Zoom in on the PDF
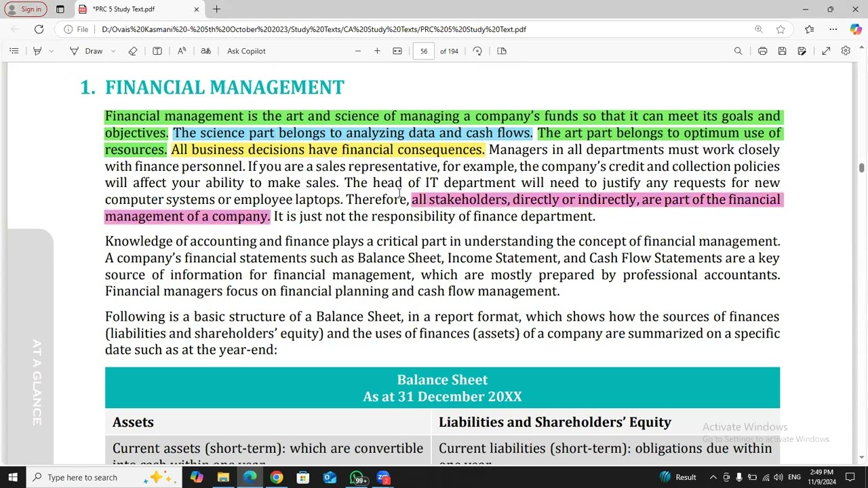The image size is (868, 488). (x=377, y=51)
